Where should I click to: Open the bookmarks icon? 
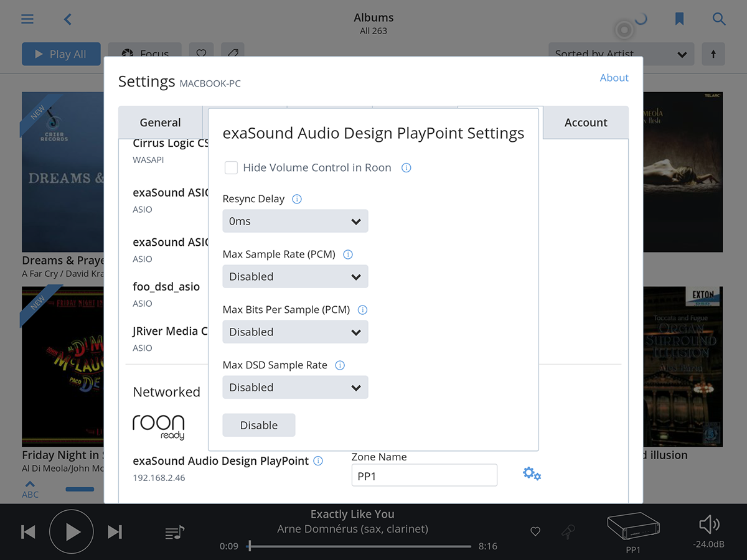click(680, 19)
